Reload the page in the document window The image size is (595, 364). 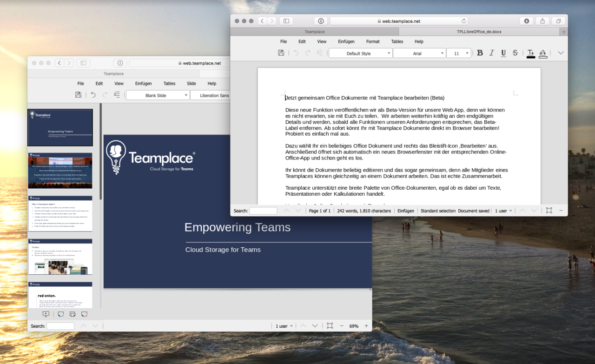(x=463, y=21)
